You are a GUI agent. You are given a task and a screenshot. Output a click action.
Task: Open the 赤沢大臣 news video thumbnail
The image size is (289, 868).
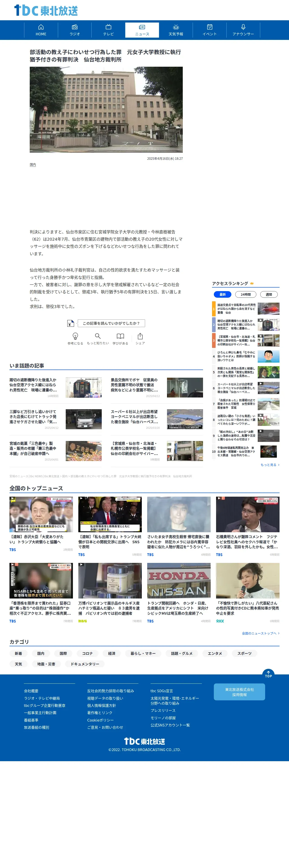pos(41,514)
